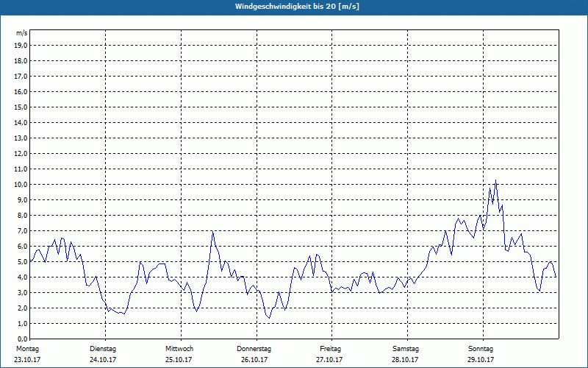
Task: Select the 17,0 axis label
Action: tap(21, 77)
